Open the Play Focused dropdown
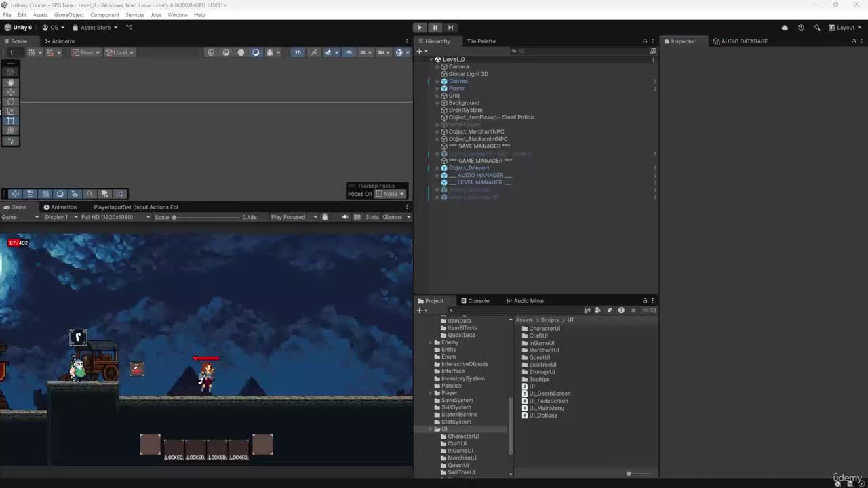This screenshot has width=868, height=488. point(294,217)
